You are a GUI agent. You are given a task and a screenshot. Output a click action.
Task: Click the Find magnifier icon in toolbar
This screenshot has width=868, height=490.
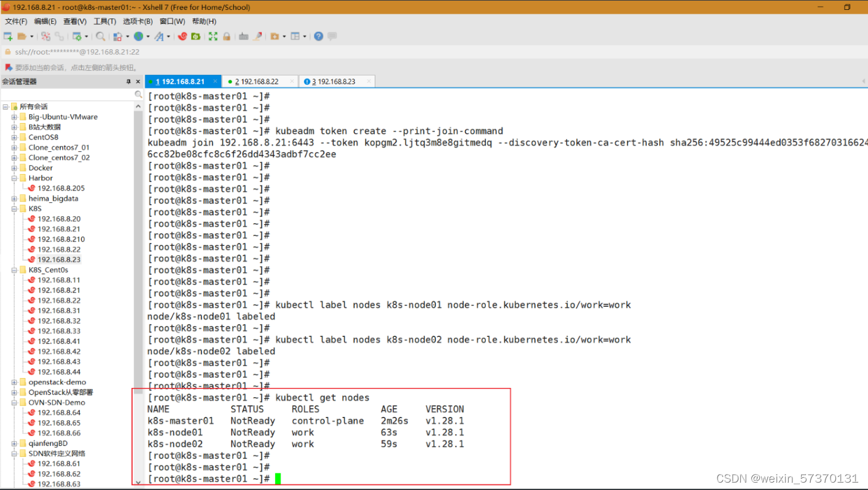(x=100, y=36)
